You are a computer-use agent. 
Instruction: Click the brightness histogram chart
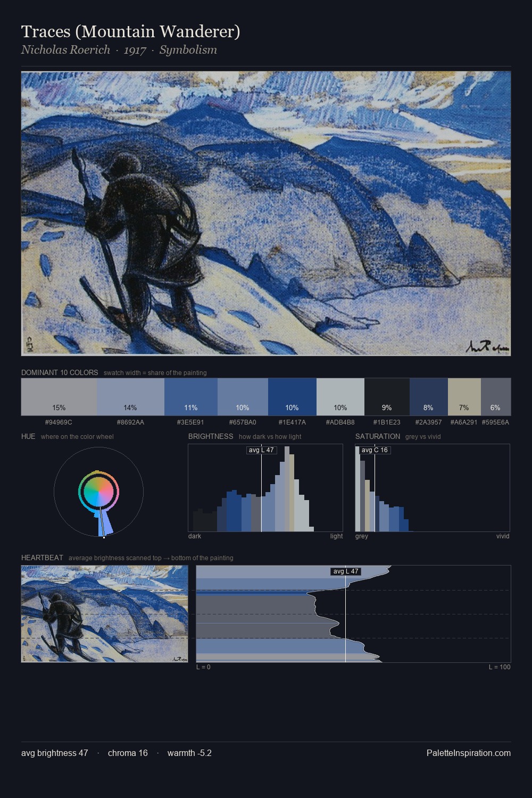265,488
